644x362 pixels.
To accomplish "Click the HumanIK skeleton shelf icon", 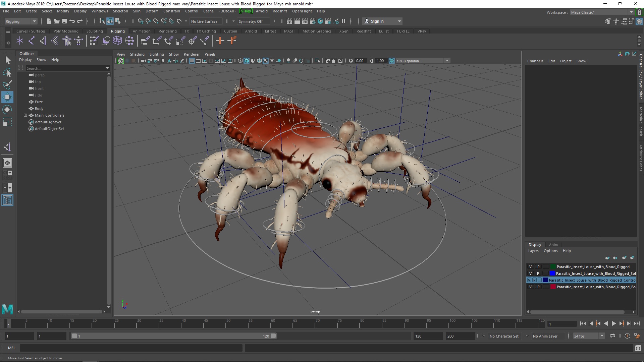I will (78, 41).
